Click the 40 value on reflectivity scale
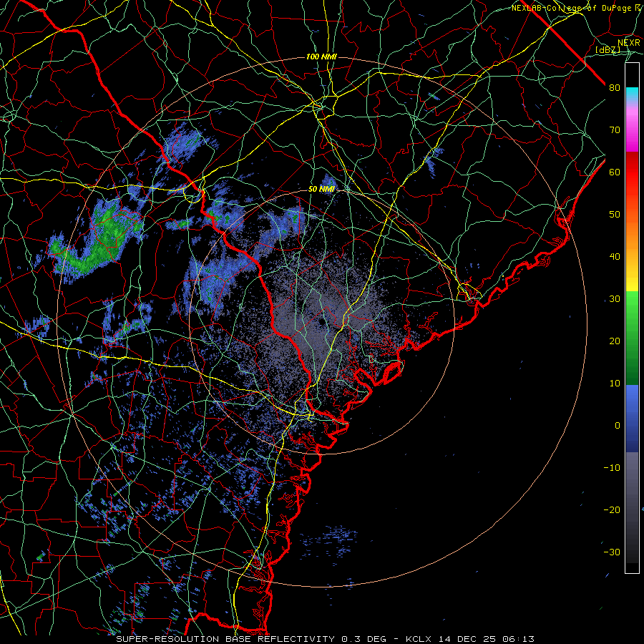Screen dimensions: 644x644 click(x=615, y=257)
